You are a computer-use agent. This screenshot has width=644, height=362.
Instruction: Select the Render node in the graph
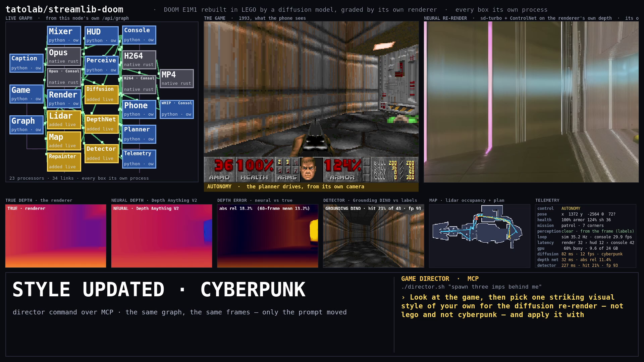pyautogui.click(x=64, y=99)
